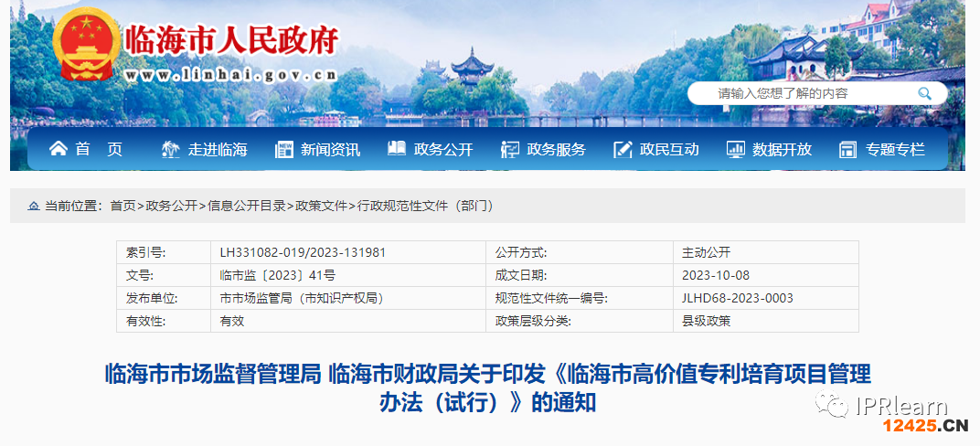The image size is (980, 446).
Task: Click the 新闻资讯 newspaper icon
Action: [284, 149]
